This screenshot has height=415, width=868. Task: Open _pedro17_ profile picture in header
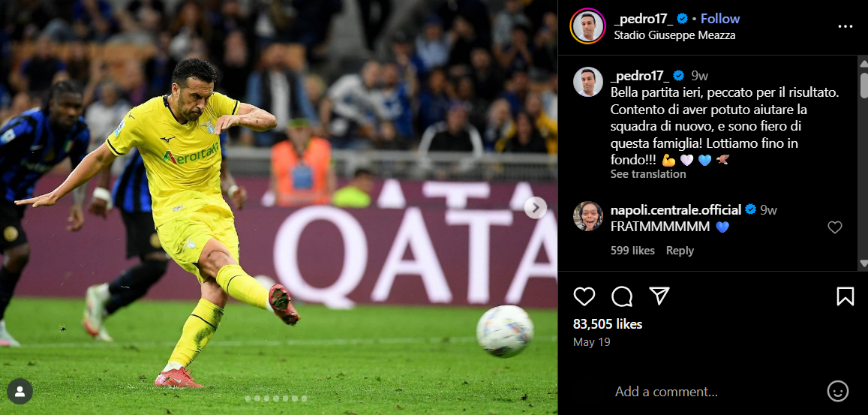point(588,26)
